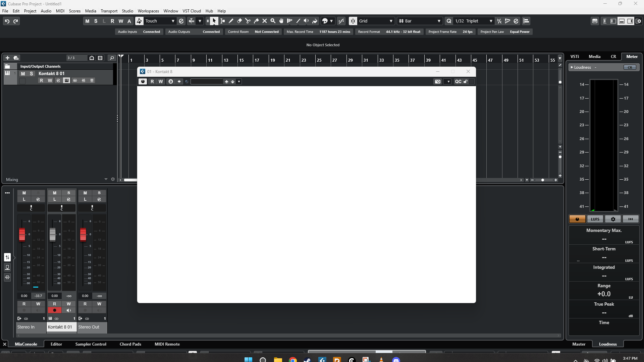
Task: Mute the Kontakt 8 01 track
Action: (x=23, y=73)
